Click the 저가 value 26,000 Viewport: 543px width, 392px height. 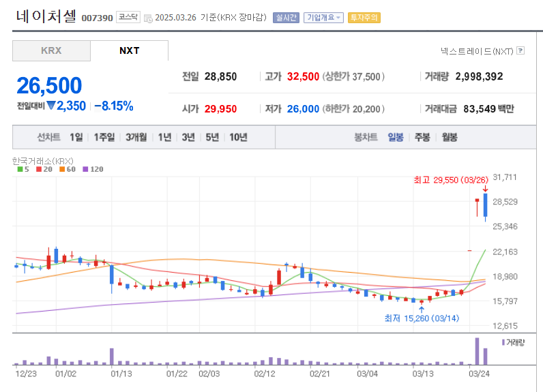coord(303,109)
